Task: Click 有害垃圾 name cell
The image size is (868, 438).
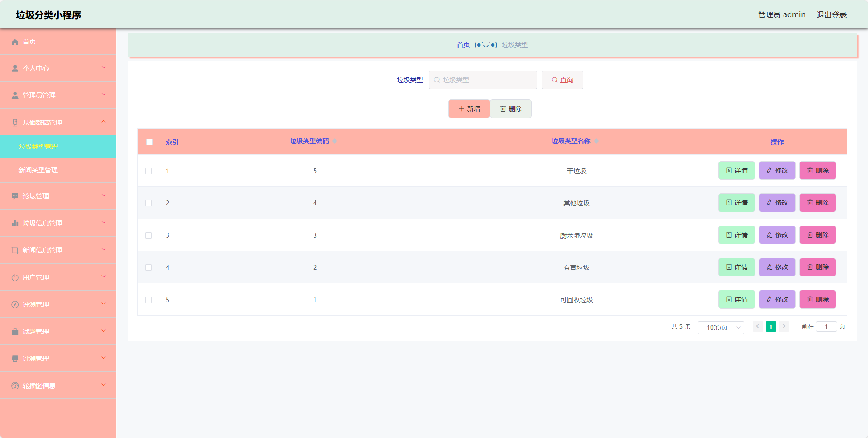Action: [576, 268]
